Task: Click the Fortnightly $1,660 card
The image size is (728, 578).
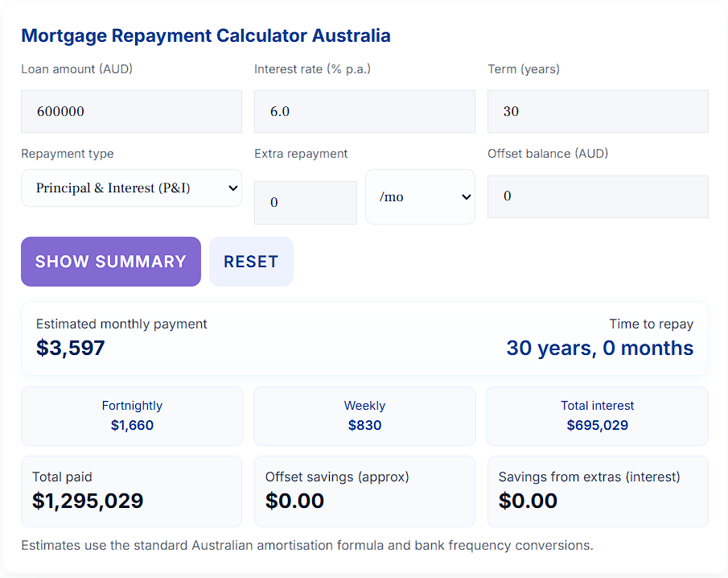Action: pos(132,416)
